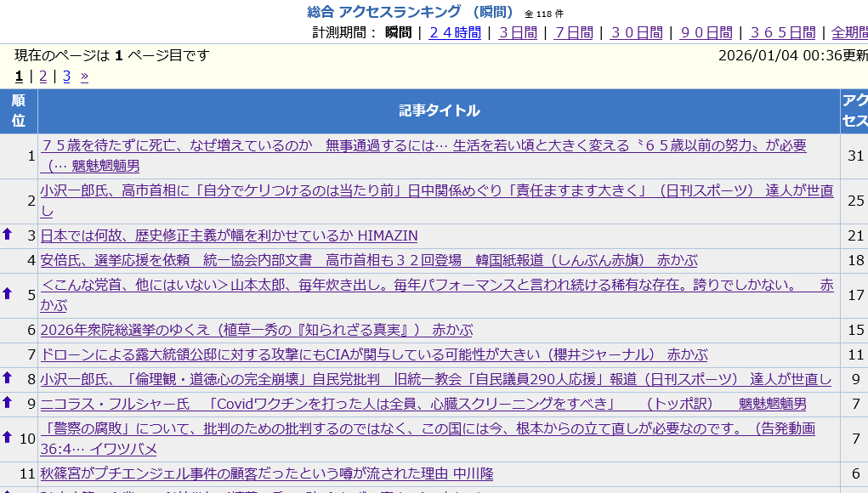
Task: Click the up arrow icon beside rank 3
Action: click(x=8, y=235)
